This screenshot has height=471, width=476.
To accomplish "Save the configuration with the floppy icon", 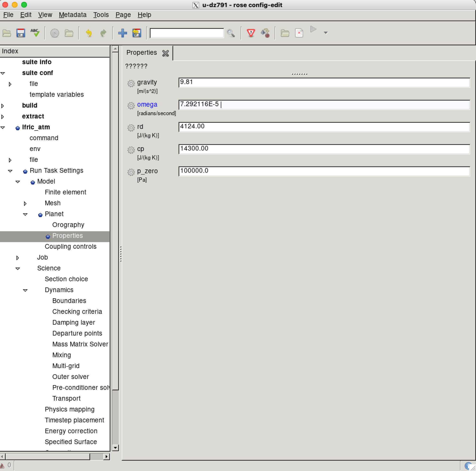I will pos(21,33).
